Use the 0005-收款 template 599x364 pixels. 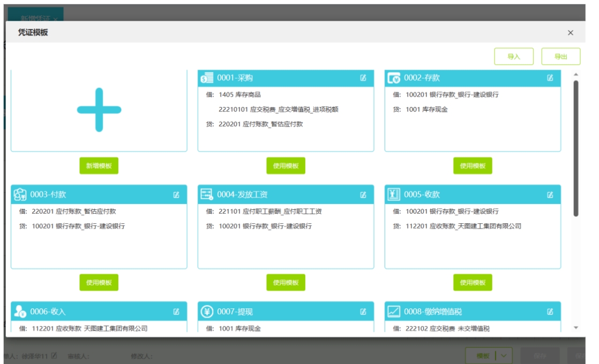[473, 282]
